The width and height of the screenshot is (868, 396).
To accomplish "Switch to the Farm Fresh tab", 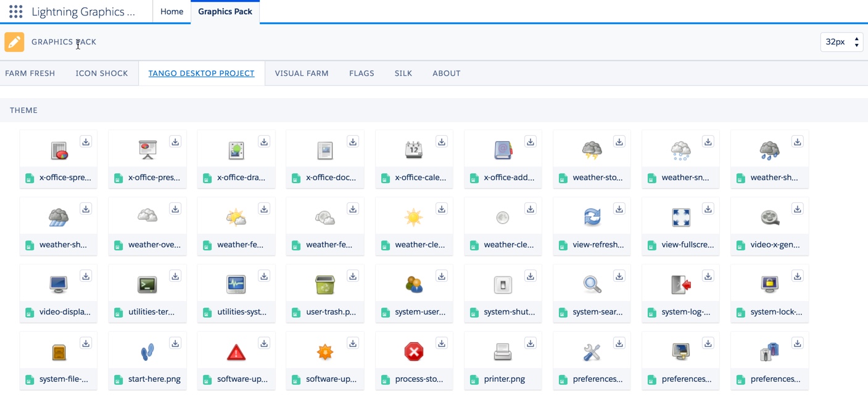I will (x=30, y=73).
